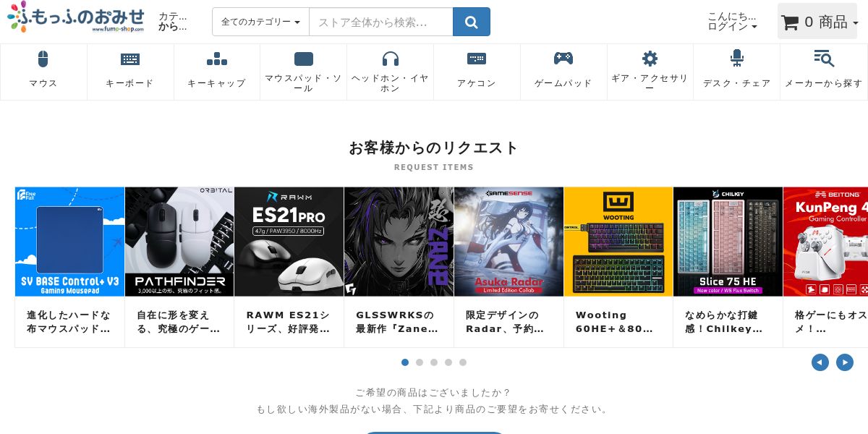Expand the cart 0 商品 dropdown
868x434 pixels.
point(817,22)
